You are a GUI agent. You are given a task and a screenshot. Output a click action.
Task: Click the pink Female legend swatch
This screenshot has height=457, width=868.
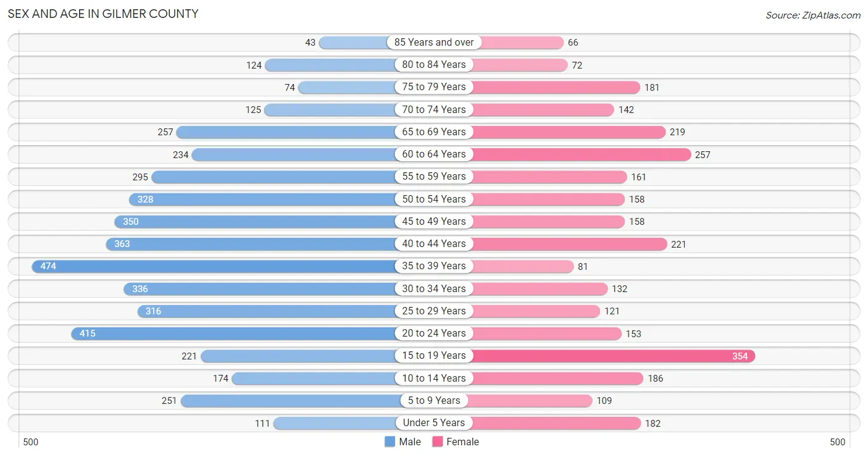pyautogui.click(x=438, y=442)
